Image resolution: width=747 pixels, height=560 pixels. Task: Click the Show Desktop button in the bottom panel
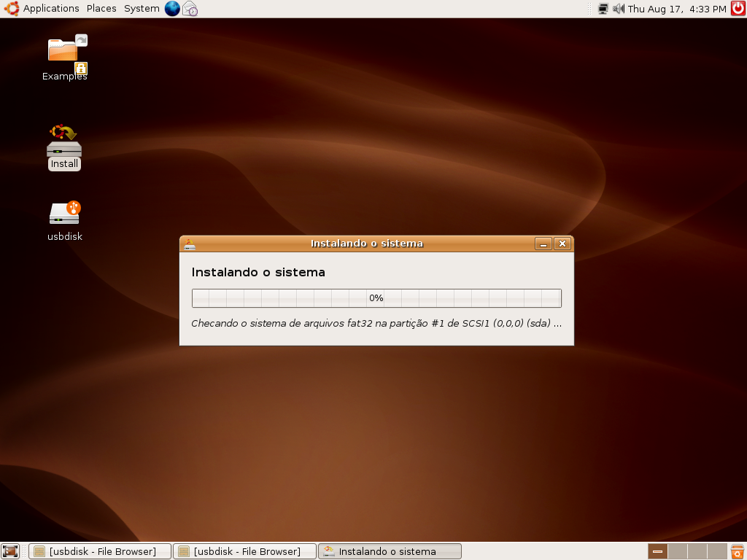click(10, 551)
